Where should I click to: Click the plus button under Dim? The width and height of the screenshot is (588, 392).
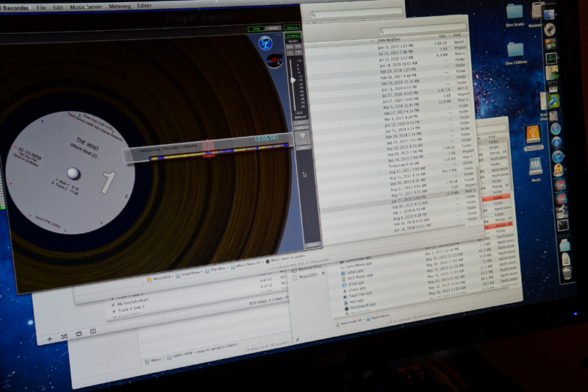pyautogui.click(x=298, y=52)
